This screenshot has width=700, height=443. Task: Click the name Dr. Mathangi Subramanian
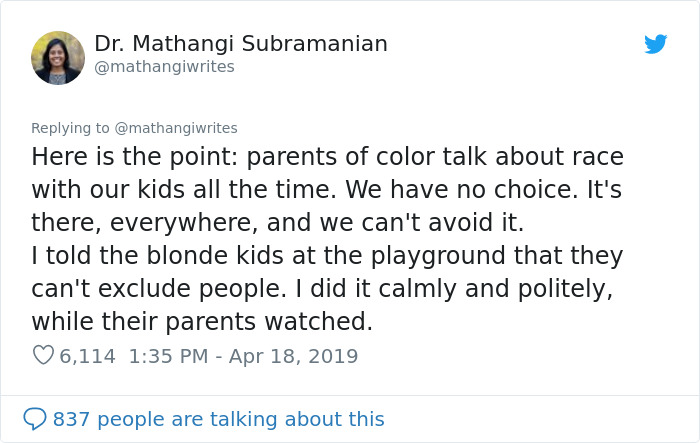pos(241,44)
